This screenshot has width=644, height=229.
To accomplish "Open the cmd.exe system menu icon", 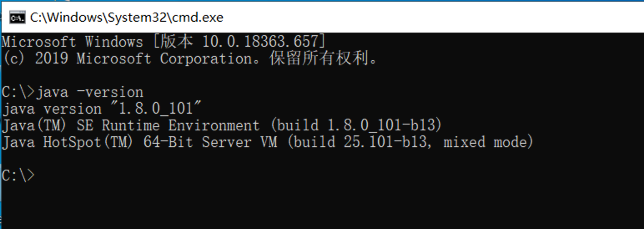I will [x=17, y=18].
